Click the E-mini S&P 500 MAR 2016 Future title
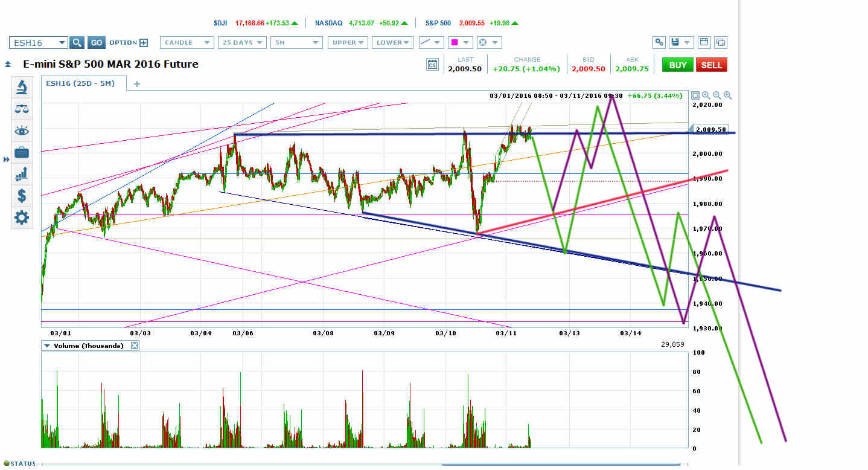 click(x=110, y=64)
